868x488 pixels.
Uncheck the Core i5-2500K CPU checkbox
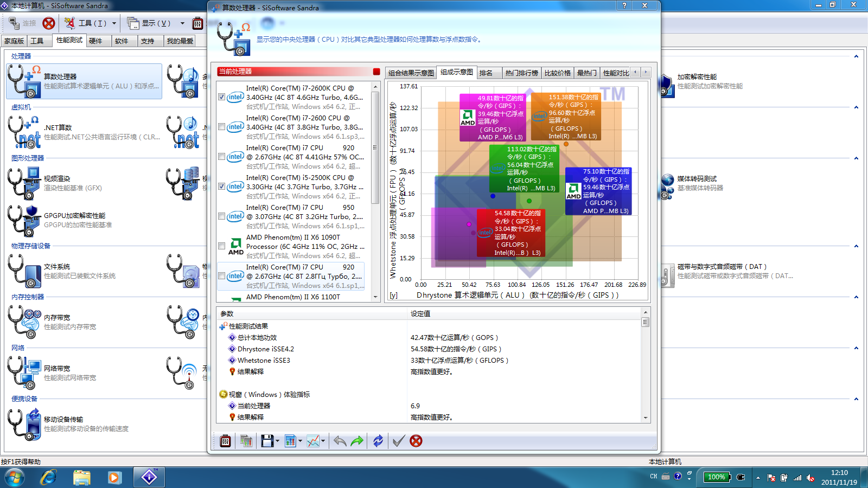(x=221, y=187)
